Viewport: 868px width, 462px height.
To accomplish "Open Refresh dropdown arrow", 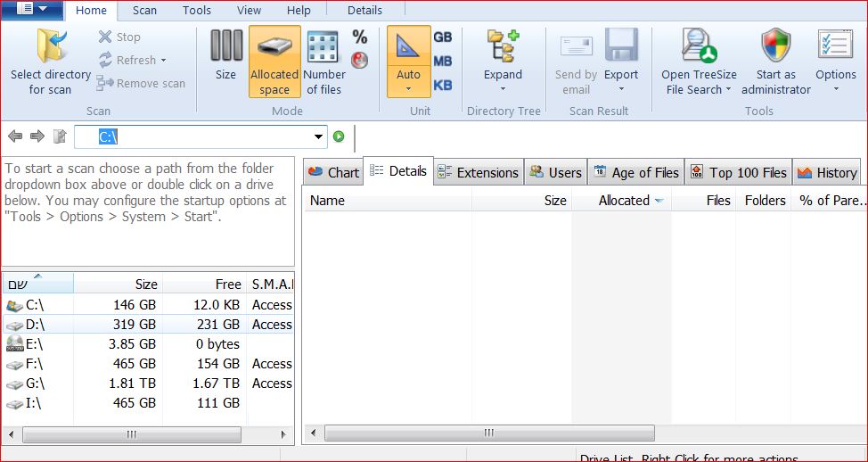I will click(x=163, y=61).
